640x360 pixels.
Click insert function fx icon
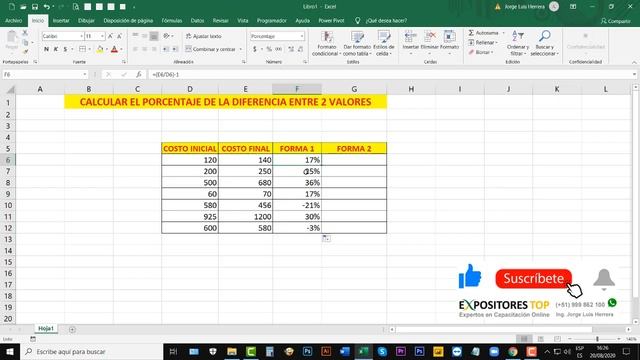(x=139, y=75)
